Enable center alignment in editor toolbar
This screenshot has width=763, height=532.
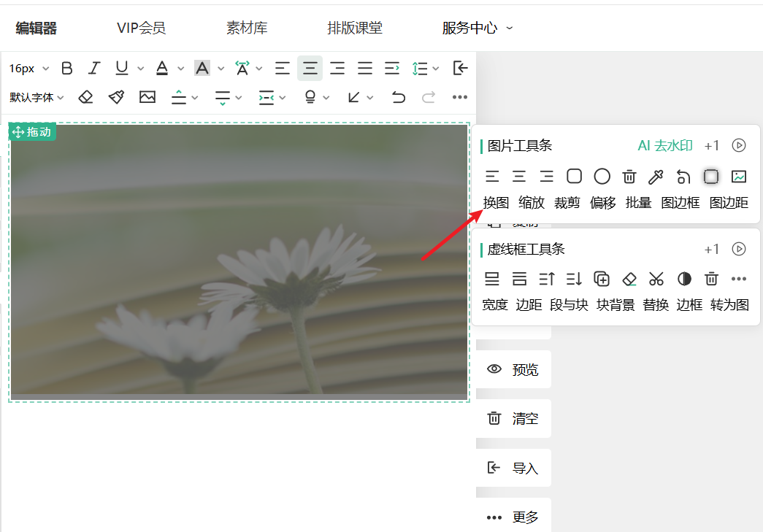(310, 69)
